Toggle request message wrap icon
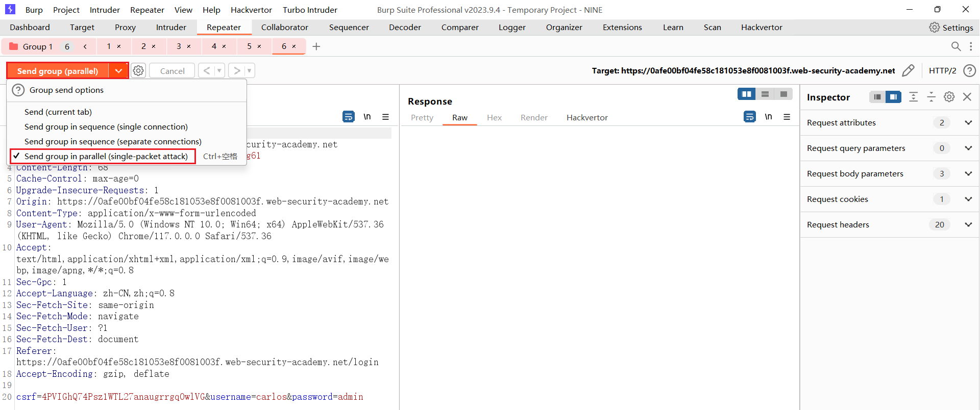This screenshot has width=980, height=410. tap(349, 117)
